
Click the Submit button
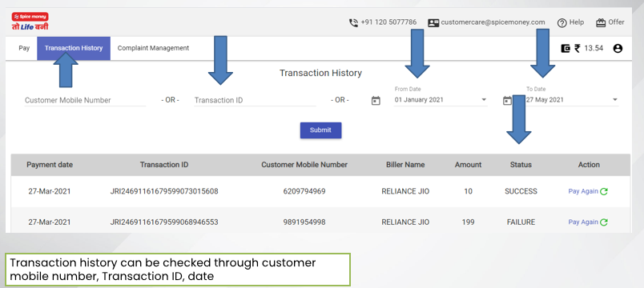(320, 130)
